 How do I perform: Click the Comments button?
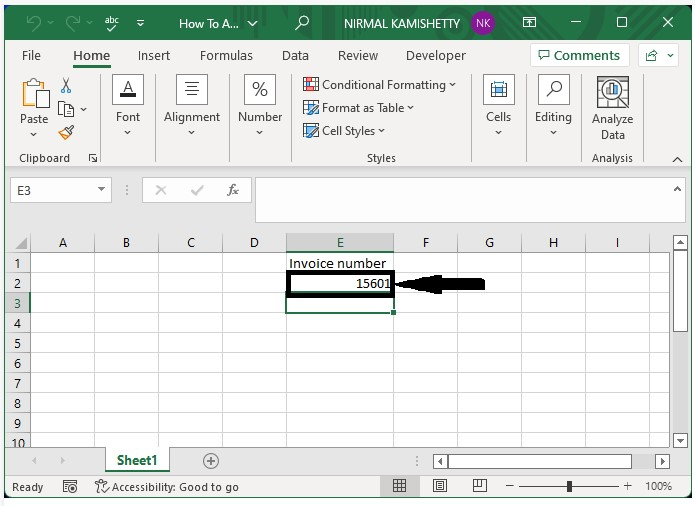click(x=579, y=55)
